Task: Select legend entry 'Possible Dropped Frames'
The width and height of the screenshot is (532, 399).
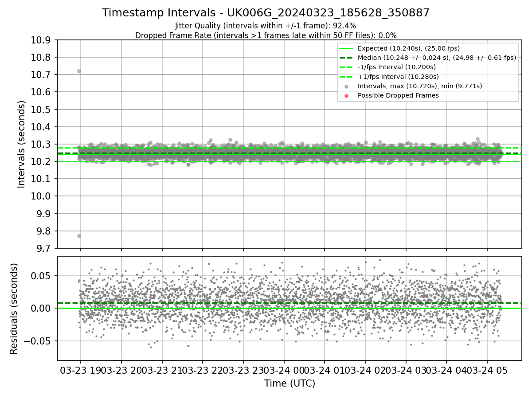Action: coord(398,95)
